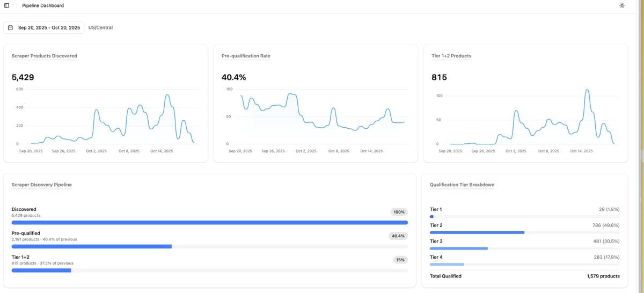The width and height of the screenshot is (644, 293).
Task: Click the Scraper Discovery Pipeline heading
Action: (41, 185)
